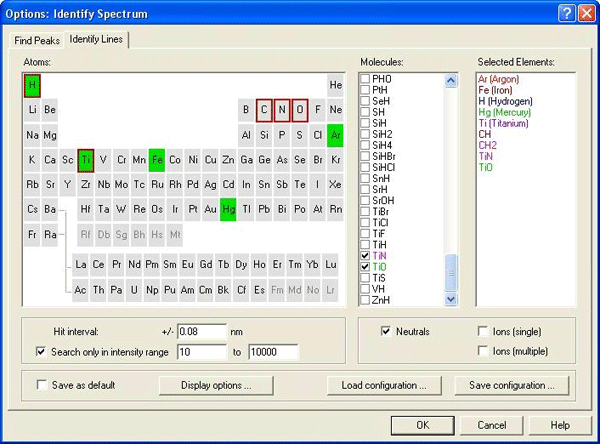The height and width of the screenshot is (444, 600).
Task: Select the Sodium (Na) element cell
Action: click(32, 135)
